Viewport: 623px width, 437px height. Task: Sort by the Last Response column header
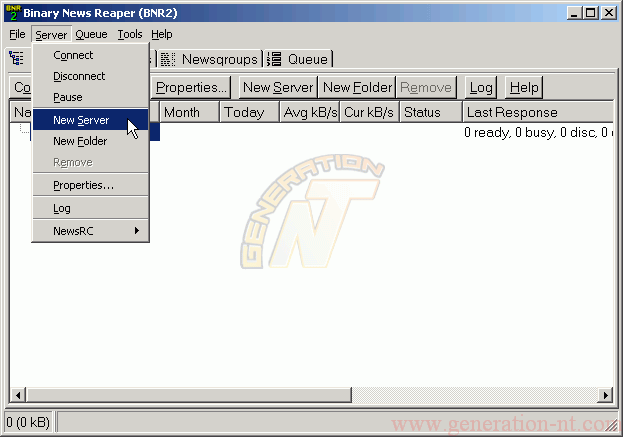tap(539, 112)
